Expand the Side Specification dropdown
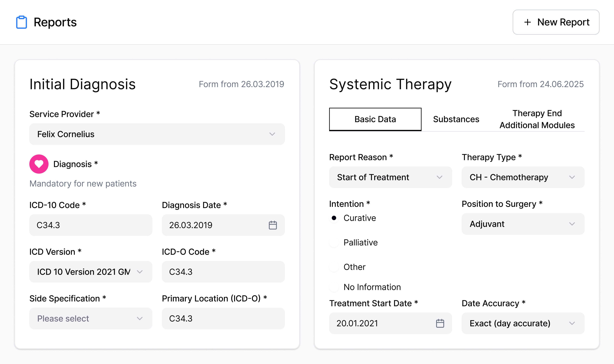The image size is (614, 364). (x=91, y=318)
